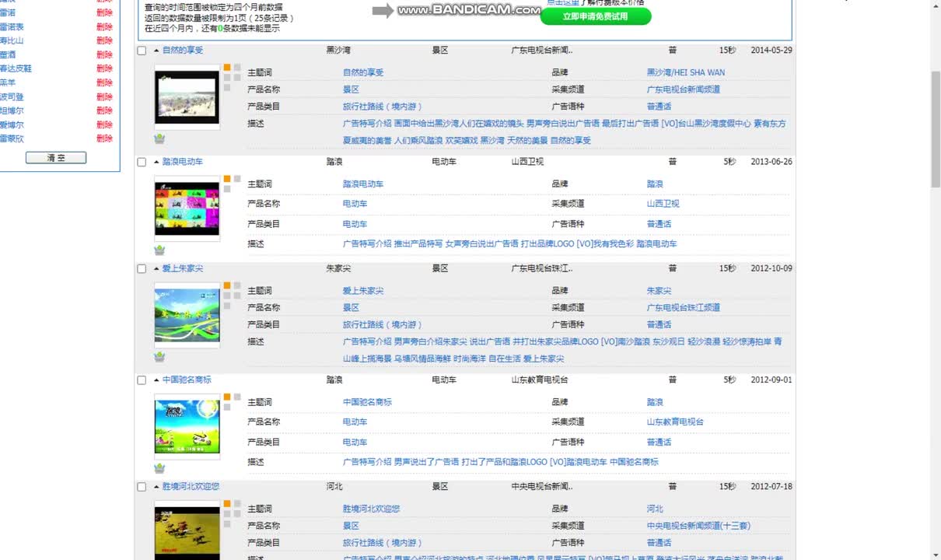
Task: Delete the 春达皮鞋 entry from the list
Action: click(104, 69)
